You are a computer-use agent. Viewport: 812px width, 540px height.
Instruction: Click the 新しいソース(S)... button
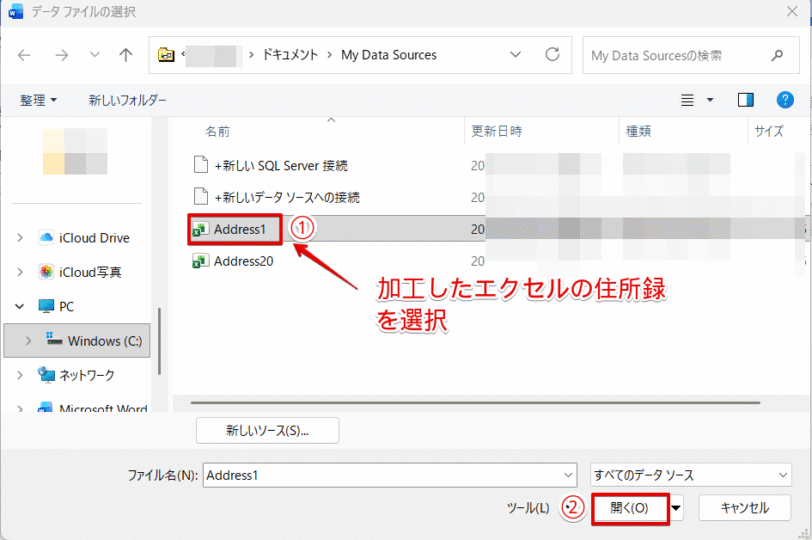tap(267, 431)
